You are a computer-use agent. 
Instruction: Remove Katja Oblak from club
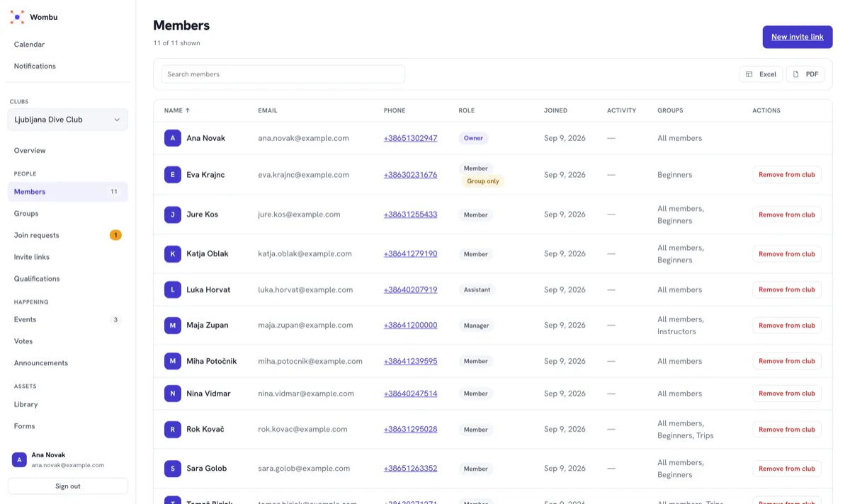pos(787,253)
